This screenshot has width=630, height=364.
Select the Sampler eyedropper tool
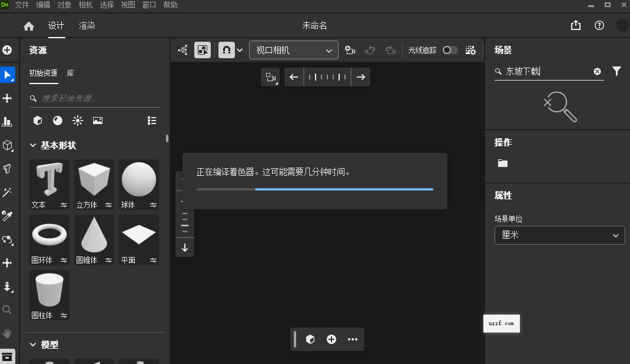click(x=8, y=215)
